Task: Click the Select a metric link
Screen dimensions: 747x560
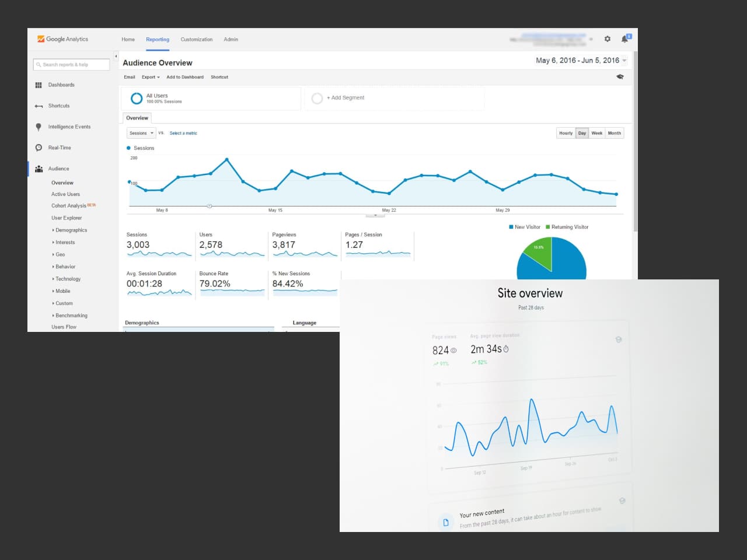Action: pos(183,133)
